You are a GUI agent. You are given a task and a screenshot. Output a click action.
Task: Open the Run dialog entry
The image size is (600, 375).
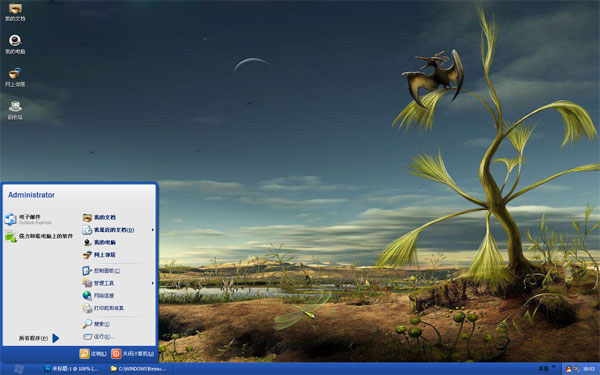coord(99,337)
